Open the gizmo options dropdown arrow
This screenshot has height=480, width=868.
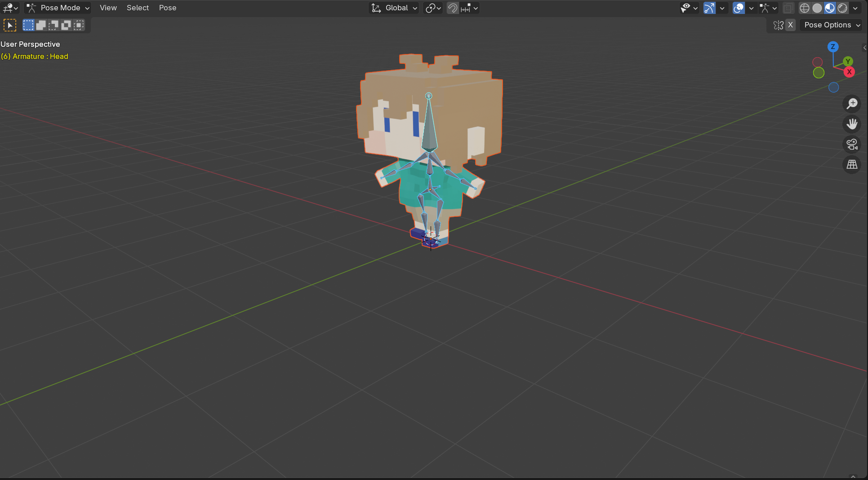tap(722, 8)
